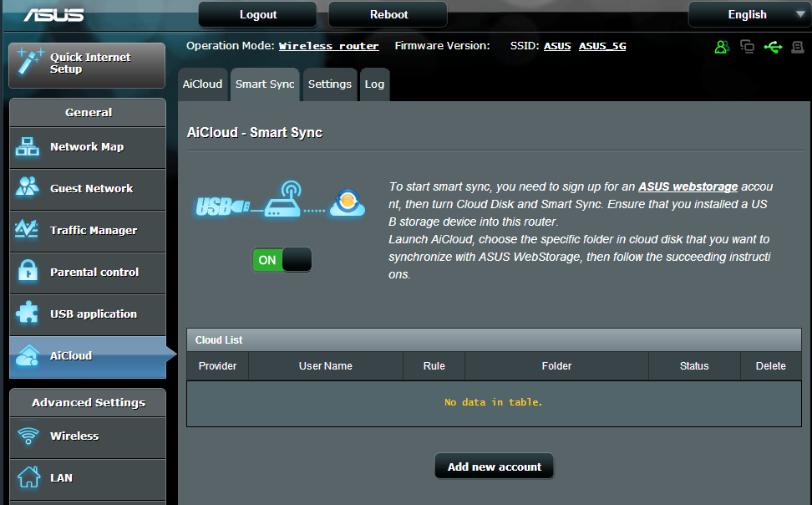Open Wireless advanced settings
This screenshot has width=812, height=505.
pyautogui.click(x=88, y=436)
